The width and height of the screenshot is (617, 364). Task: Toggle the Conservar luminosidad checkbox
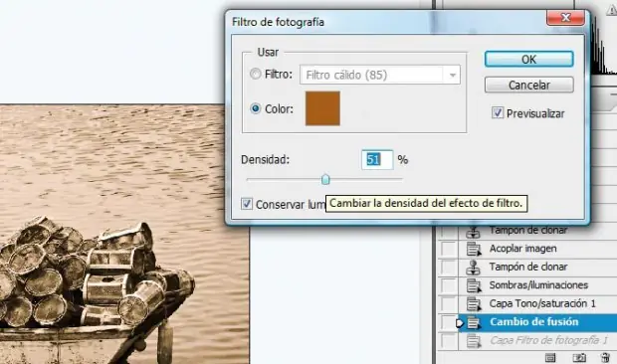pos(247,204)
